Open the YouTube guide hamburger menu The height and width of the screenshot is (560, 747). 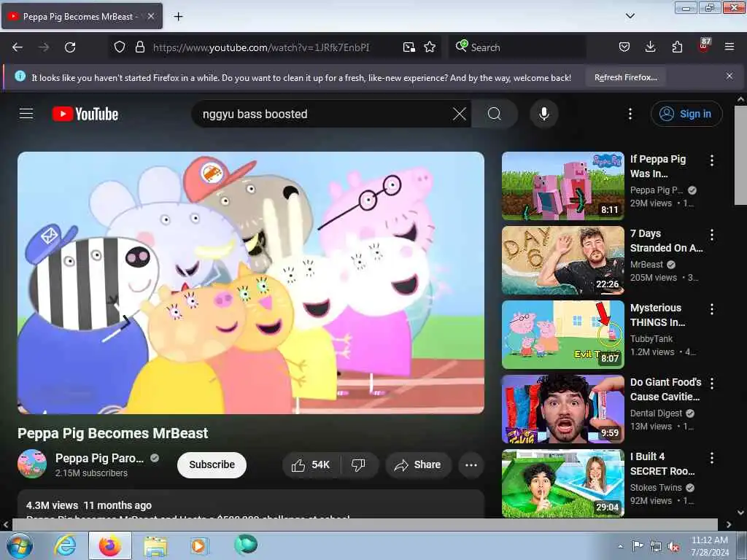pos(26,114)
